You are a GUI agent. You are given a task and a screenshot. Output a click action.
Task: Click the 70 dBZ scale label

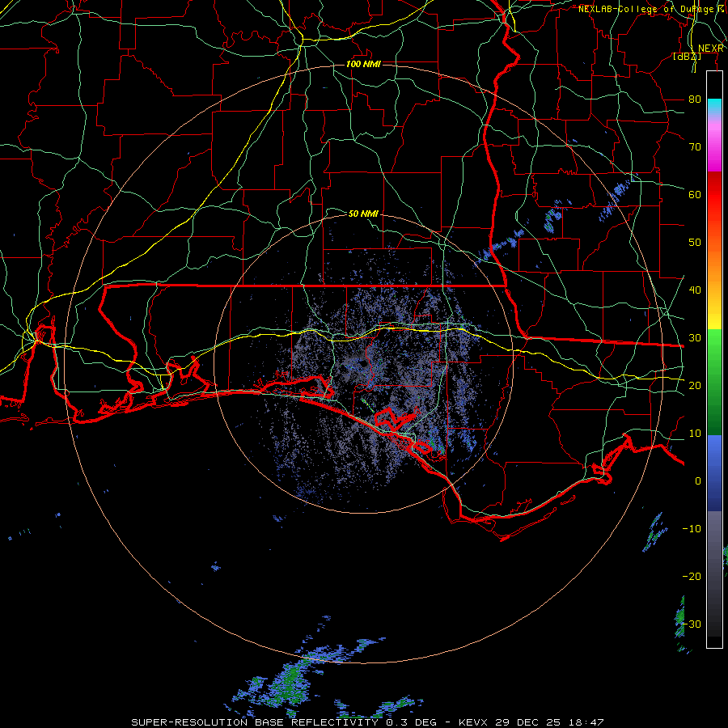695,146
